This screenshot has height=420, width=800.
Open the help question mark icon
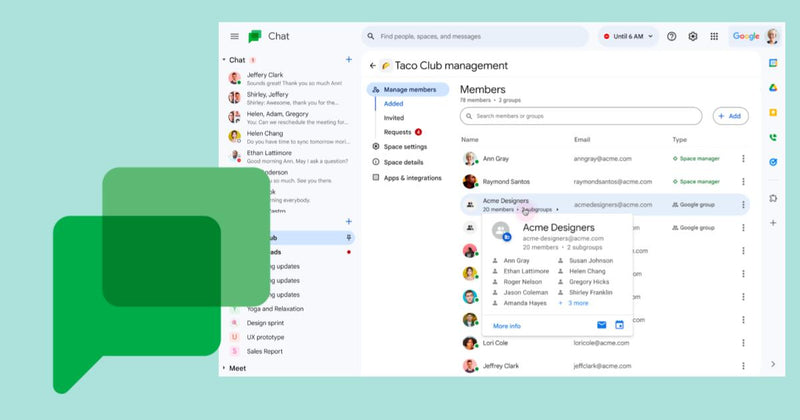pyautogui.click(x=671, y=36)
